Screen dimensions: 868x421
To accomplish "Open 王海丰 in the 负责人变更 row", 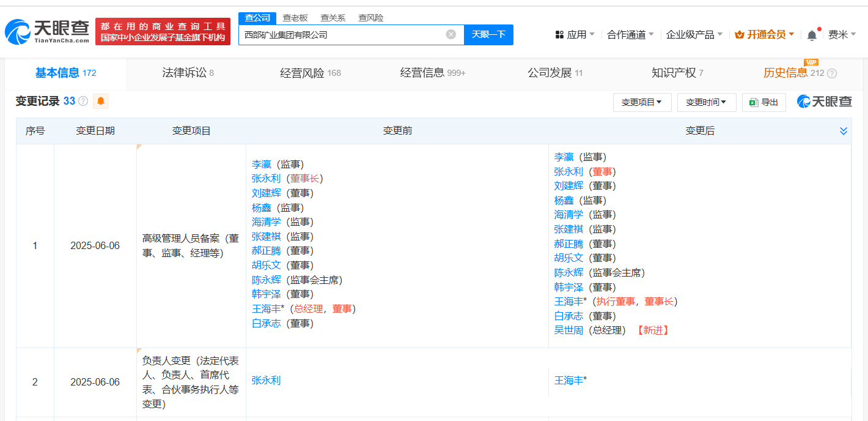I will point(569,381).
